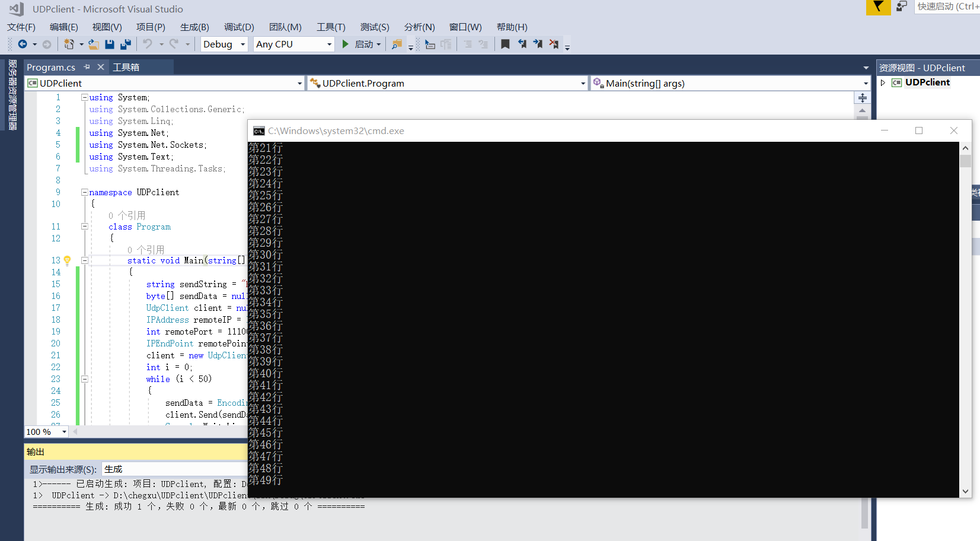The image size is (980, 541).
Task: Collapse the while loop code region
Action: point(85,379)
